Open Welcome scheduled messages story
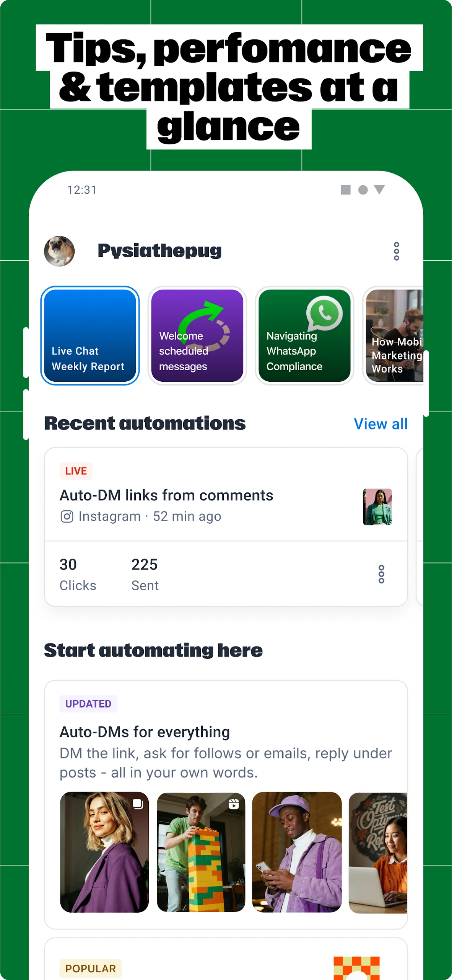 pos(197,335)
